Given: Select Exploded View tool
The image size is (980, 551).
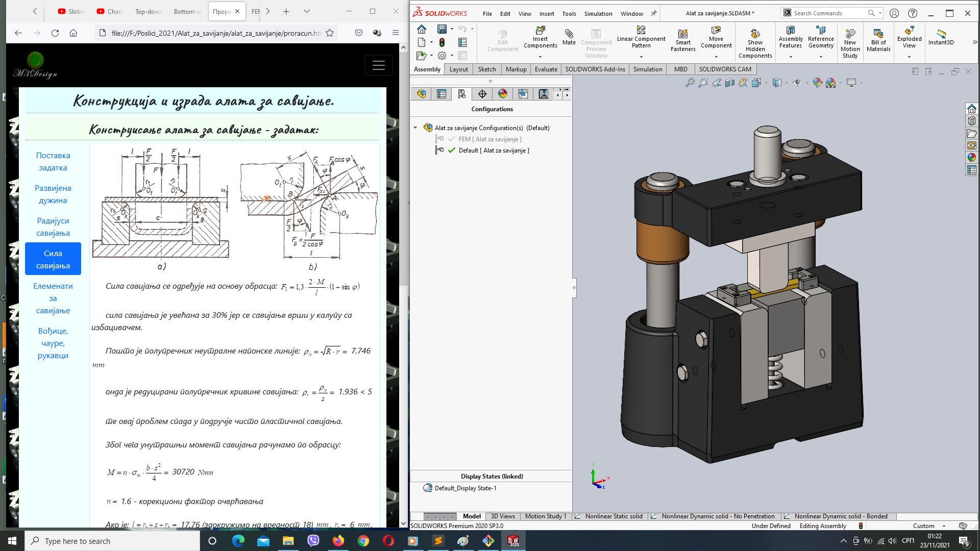Looking at the screenshot, I should [910, 38].
